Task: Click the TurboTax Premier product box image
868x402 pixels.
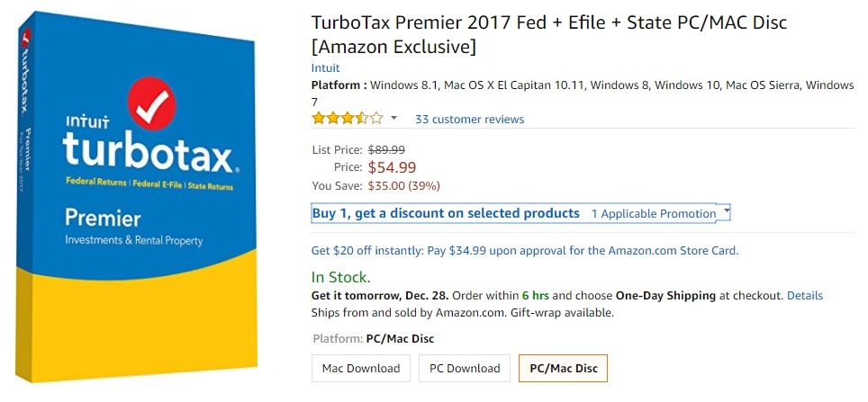Action: pos(137,197)
